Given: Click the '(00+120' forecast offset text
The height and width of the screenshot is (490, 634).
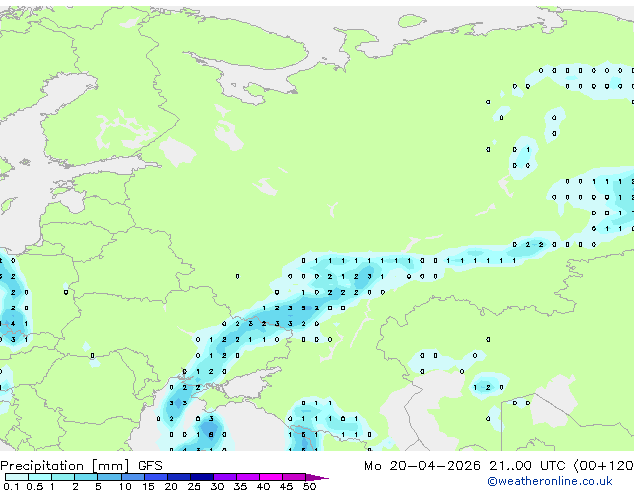Looking at the screenshot, I should [604, 466].
